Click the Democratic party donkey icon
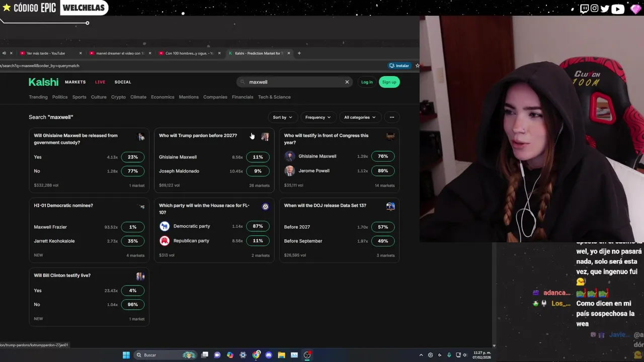 tap(165, 226)
